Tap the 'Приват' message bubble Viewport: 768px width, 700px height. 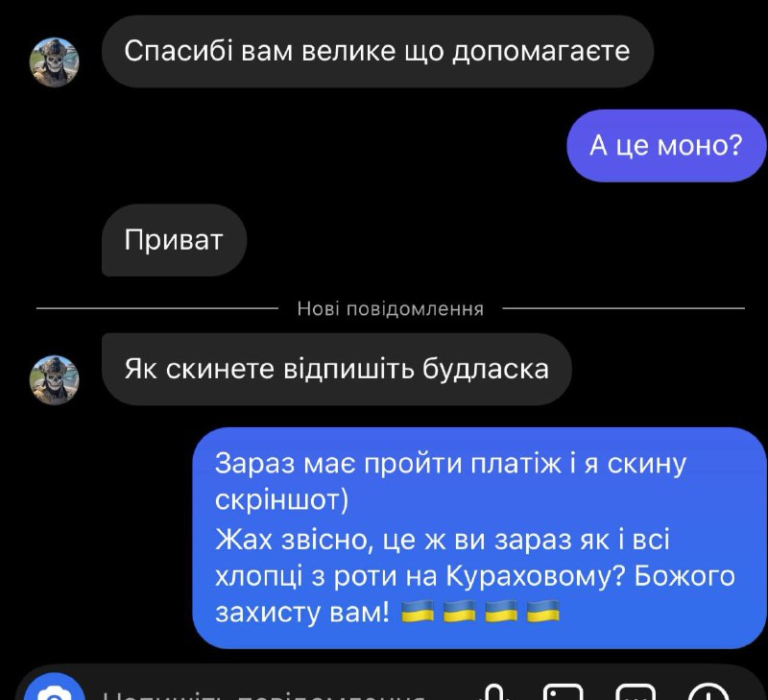[x=174, y=240]
